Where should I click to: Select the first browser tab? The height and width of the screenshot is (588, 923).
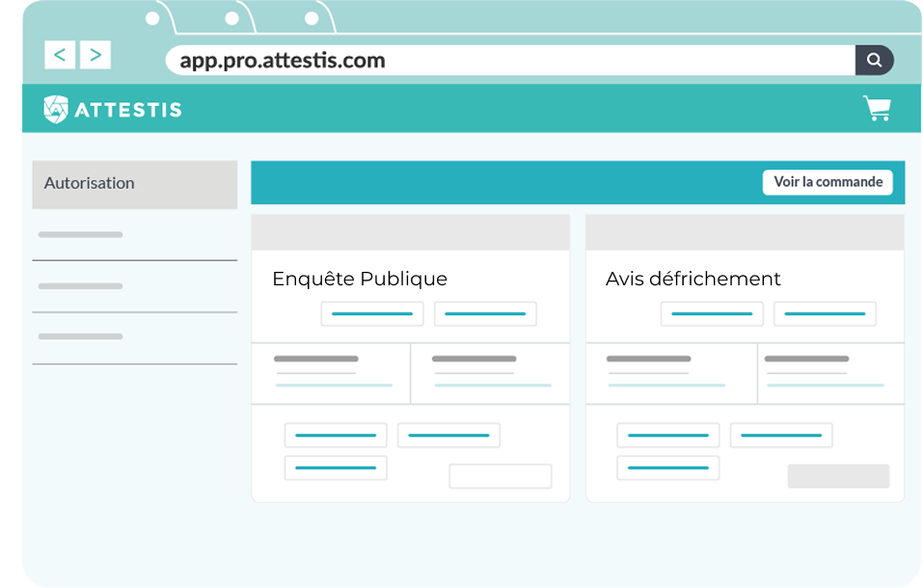coord(152,18)
